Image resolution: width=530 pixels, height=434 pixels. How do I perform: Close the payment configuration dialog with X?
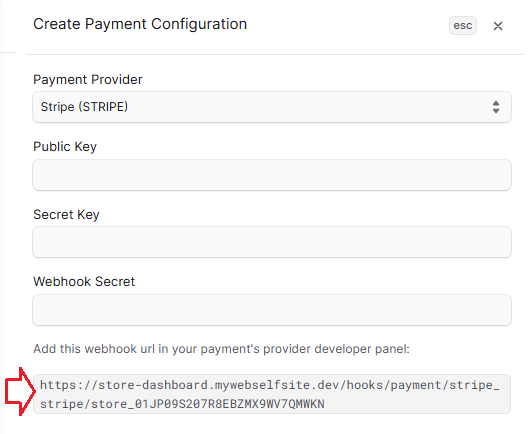[x=498, y=26]
